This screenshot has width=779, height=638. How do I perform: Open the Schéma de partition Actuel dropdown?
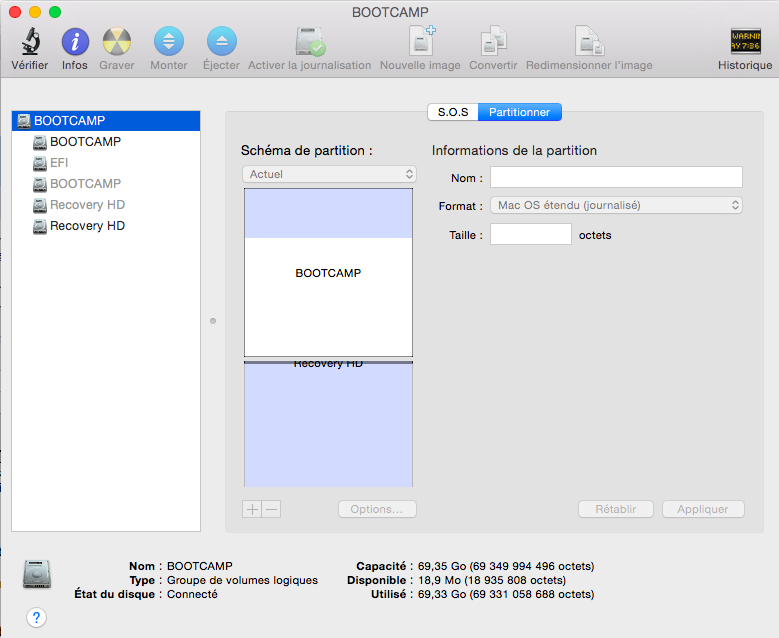pyautogui.click(x=329, y=174)
